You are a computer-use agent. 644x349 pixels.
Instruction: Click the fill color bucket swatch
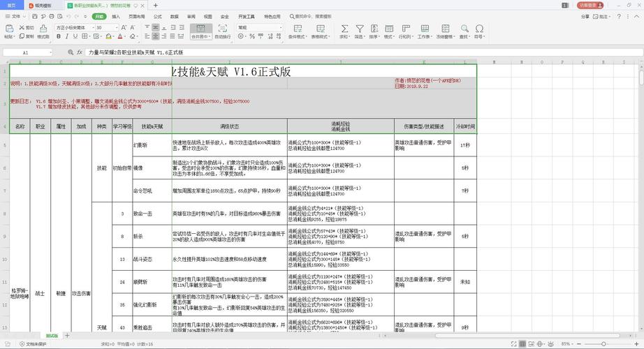[x=108, y=36]
